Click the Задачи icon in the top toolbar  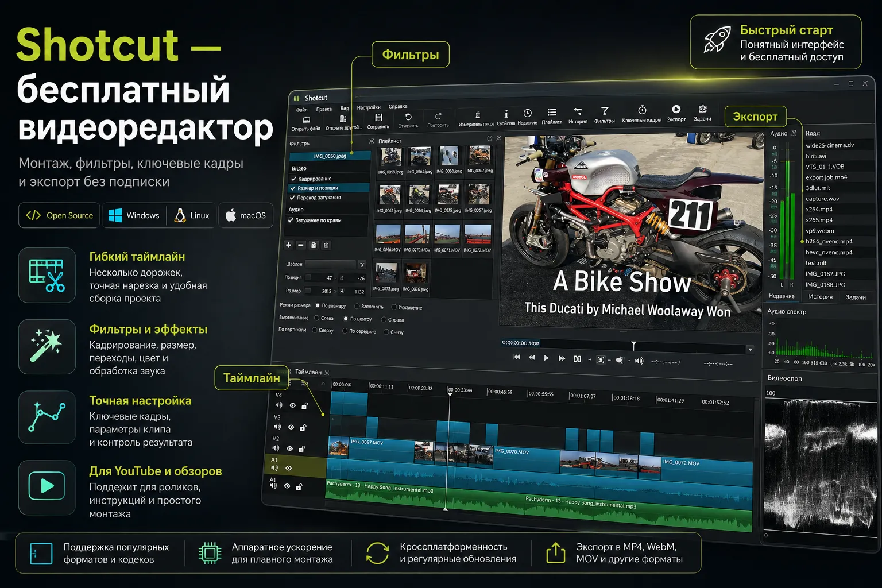702,109
